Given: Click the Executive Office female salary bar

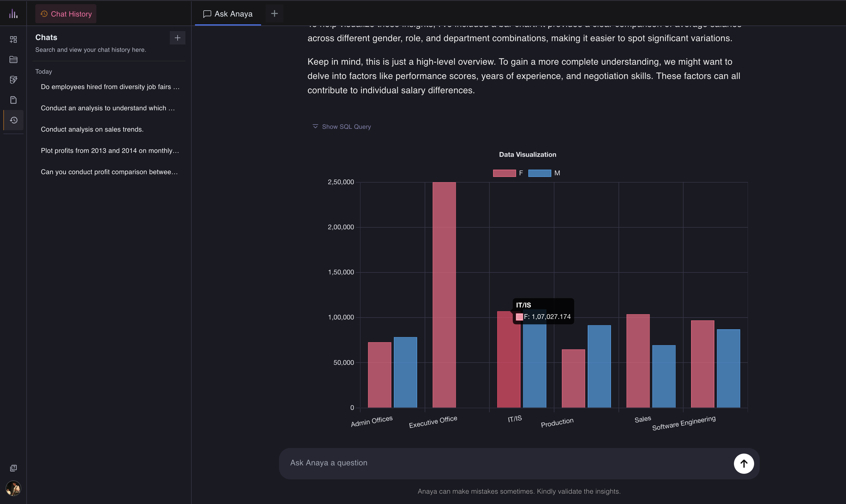Looking at the screenshot, I should (x=444, y=295).
